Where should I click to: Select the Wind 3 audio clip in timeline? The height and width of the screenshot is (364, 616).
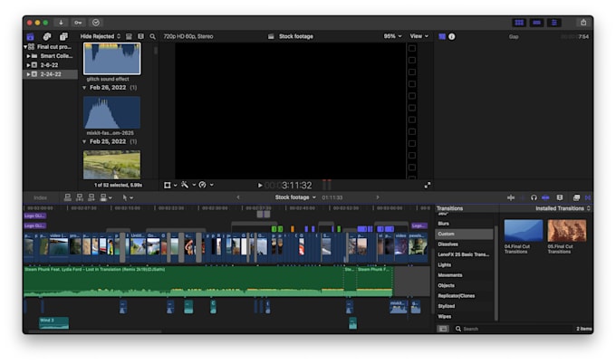[x=53, y=322]
